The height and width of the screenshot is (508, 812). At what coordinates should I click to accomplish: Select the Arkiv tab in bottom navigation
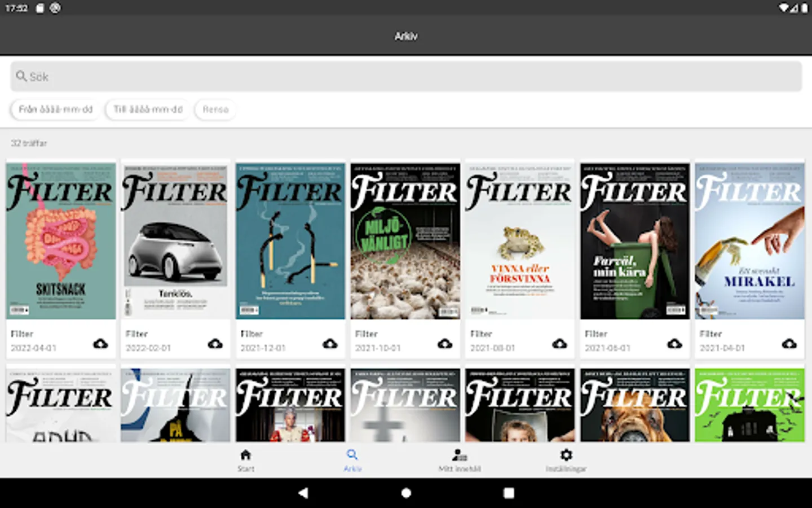tap(352, 460)
